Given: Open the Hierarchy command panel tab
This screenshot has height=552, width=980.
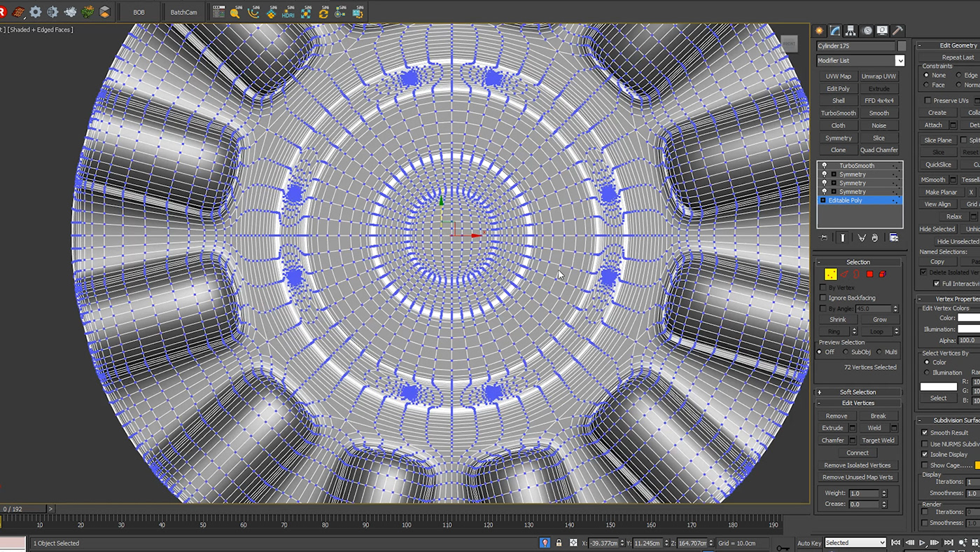Looking at the screenshot, I should [x=850, y=31].
